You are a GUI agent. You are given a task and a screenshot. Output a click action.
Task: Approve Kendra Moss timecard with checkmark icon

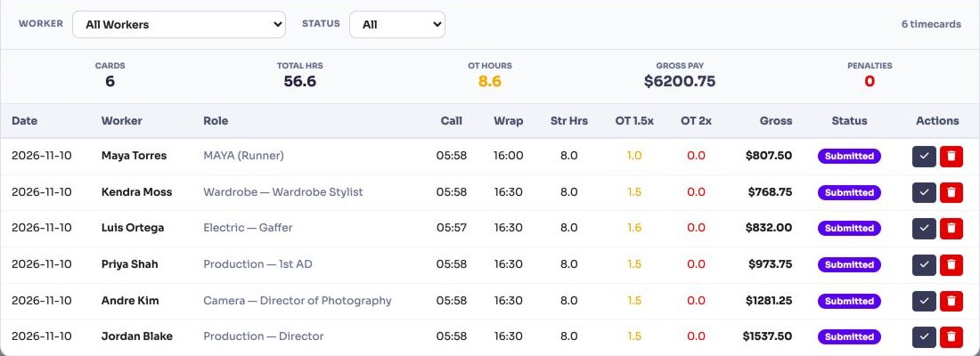tap(924, 192)
